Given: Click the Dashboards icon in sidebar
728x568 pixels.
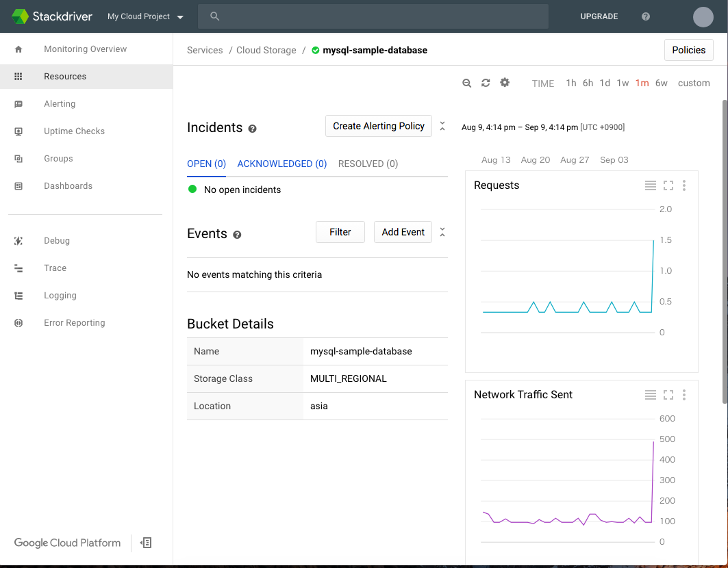Looking at the screenshot, I should coord(18,186).
